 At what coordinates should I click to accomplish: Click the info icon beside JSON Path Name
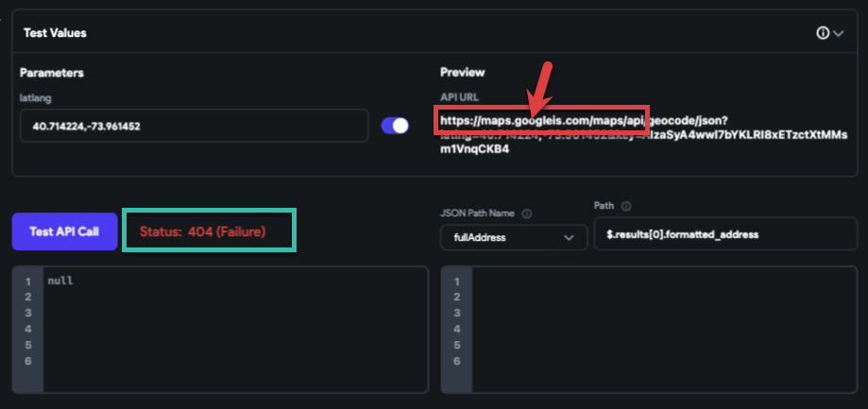click(527, 213)
